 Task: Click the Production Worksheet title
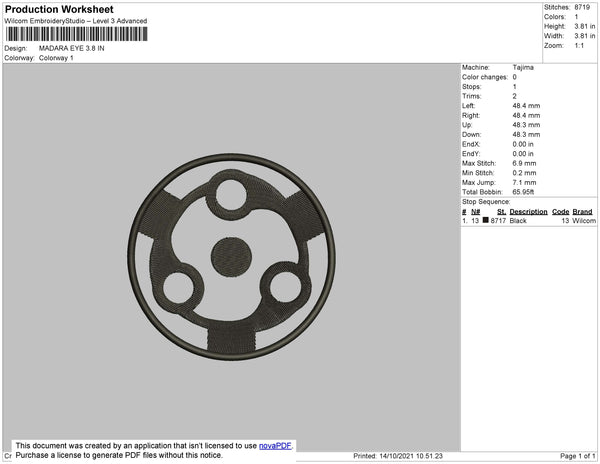pos(59,9)
